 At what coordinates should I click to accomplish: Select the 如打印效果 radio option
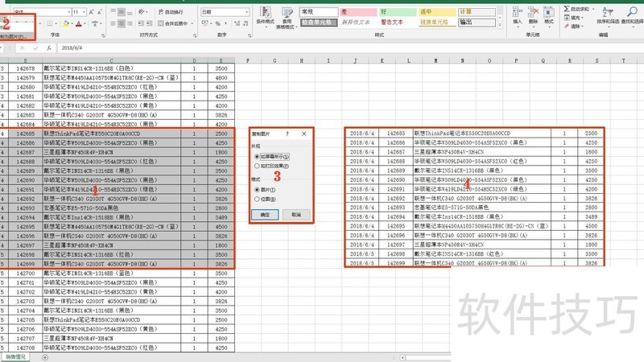tap(256, 164)
